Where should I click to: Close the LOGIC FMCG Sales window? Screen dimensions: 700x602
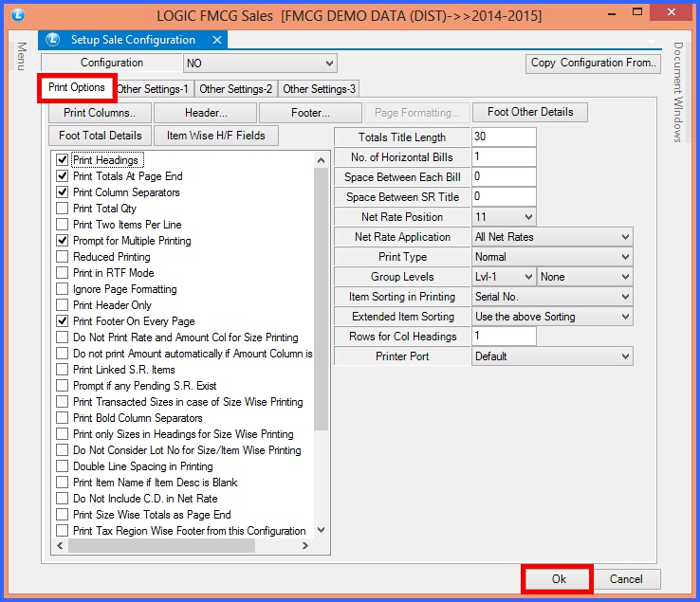[671, 12]
